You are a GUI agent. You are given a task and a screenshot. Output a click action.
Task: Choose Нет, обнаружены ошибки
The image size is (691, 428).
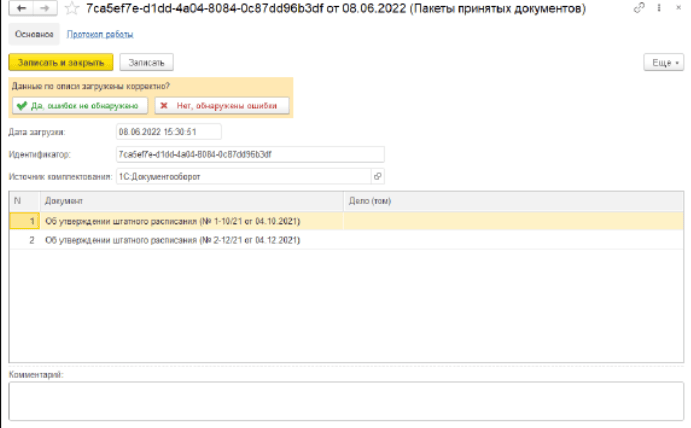tap(222, 105)
